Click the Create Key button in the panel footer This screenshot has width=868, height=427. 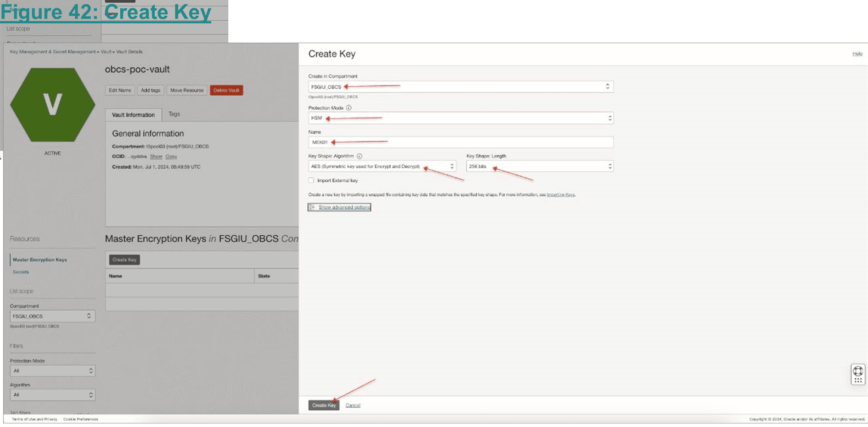coord(324,405)
